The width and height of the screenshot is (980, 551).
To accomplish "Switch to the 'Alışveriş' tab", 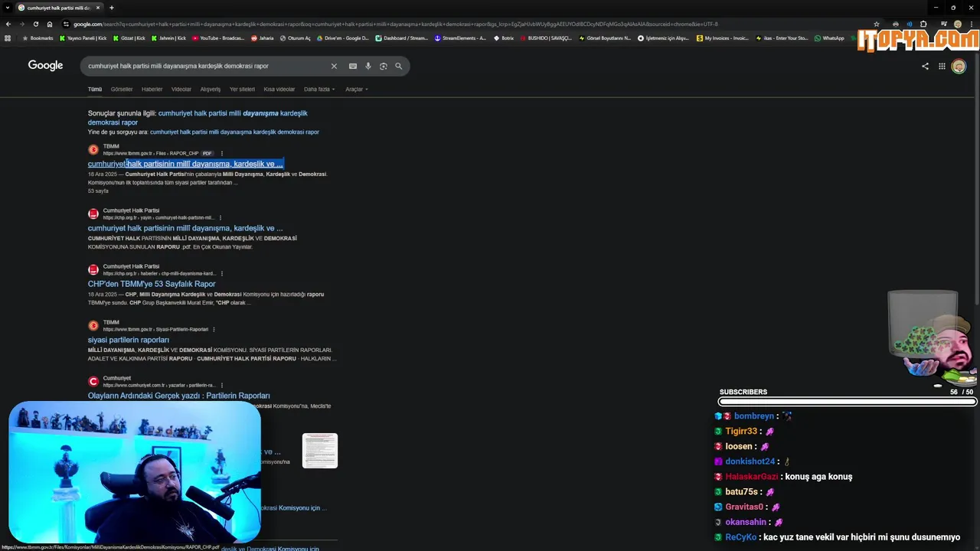I will [x=211, y=89].
